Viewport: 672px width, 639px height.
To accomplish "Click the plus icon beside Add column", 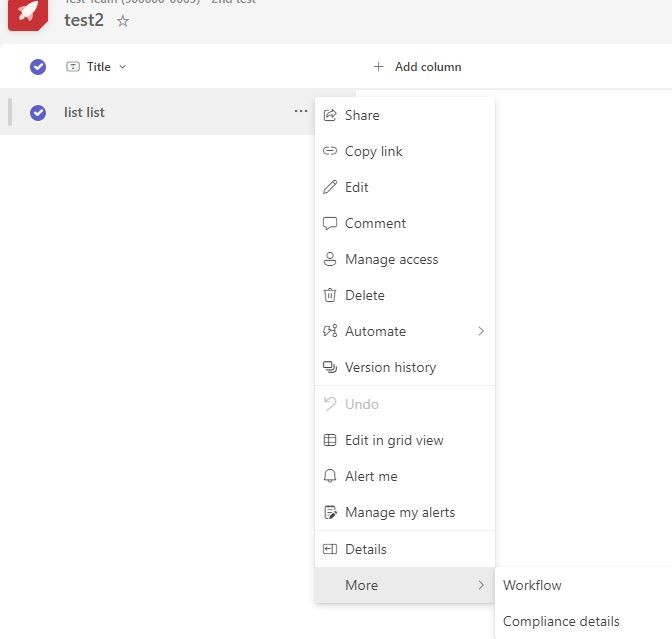I will (378, 67).
